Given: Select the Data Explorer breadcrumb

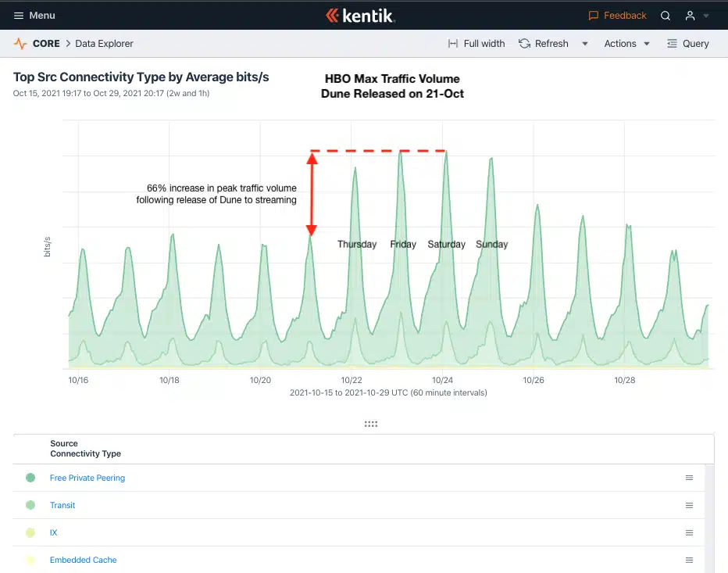Looking at the screenshot, I should click(x=104, y=44).
